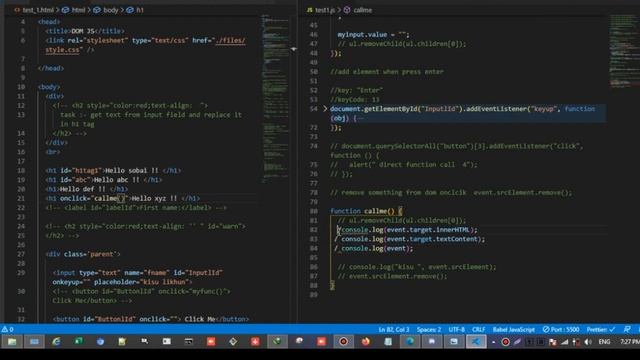This screenshot has width=640, height=360.
Task: Click the console.log(event); line
Action: [x=377, y=249]
